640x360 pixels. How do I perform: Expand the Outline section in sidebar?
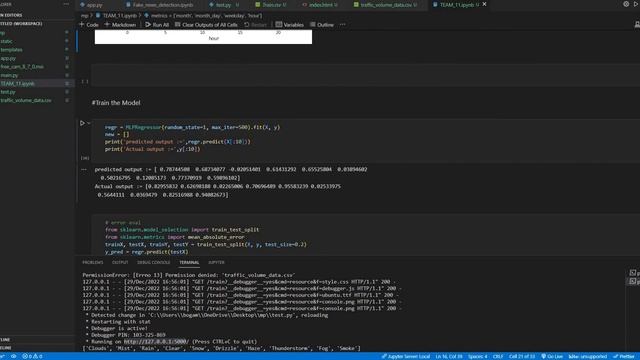tap(6, 340)
